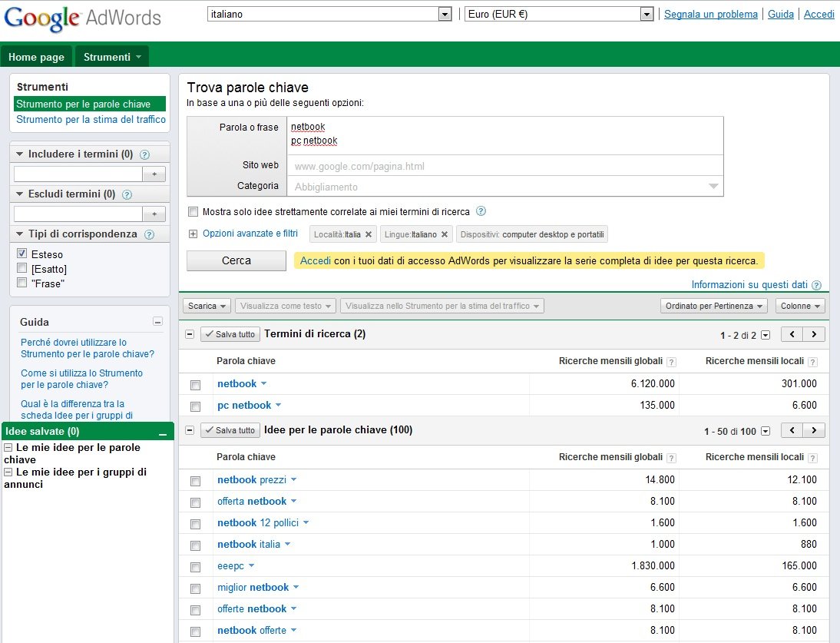Screen dimensions: 840x643
Task: Collapse the Includere i termini section
Action: click(20, 154)
